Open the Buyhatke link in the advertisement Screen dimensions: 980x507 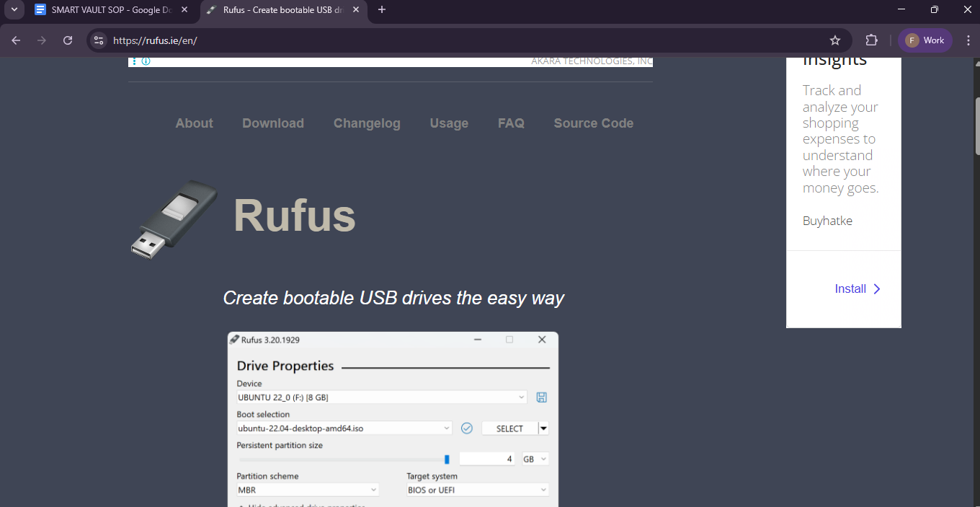[x=827, y=220]
